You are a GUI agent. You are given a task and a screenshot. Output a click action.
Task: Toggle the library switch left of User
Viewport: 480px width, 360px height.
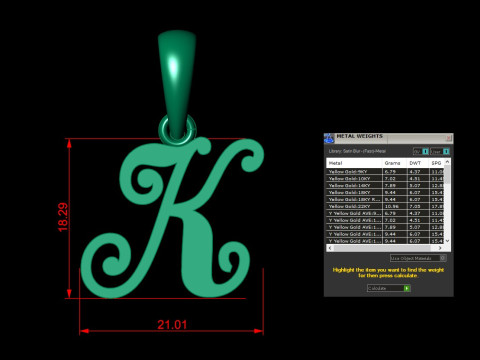(x=421, y=151)
